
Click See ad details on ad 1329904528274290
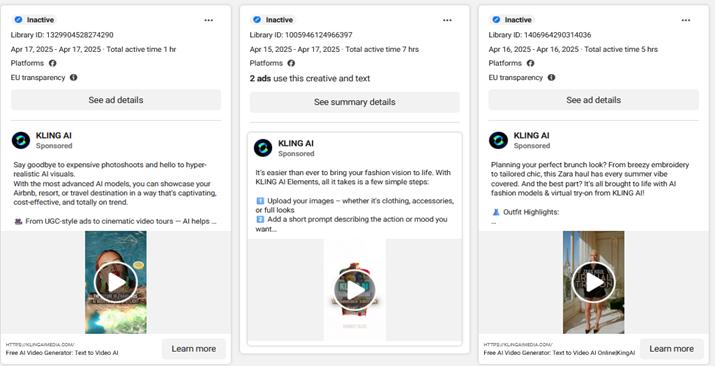116,100
